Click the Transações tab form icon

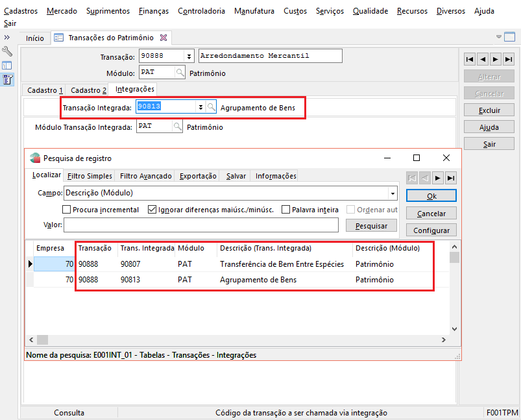click(x=58, y=38)
